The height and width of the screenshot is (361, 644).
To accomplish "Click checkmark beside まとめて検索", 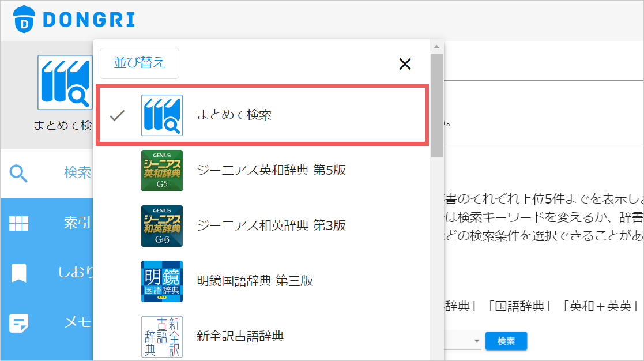I will click(117, 115).
